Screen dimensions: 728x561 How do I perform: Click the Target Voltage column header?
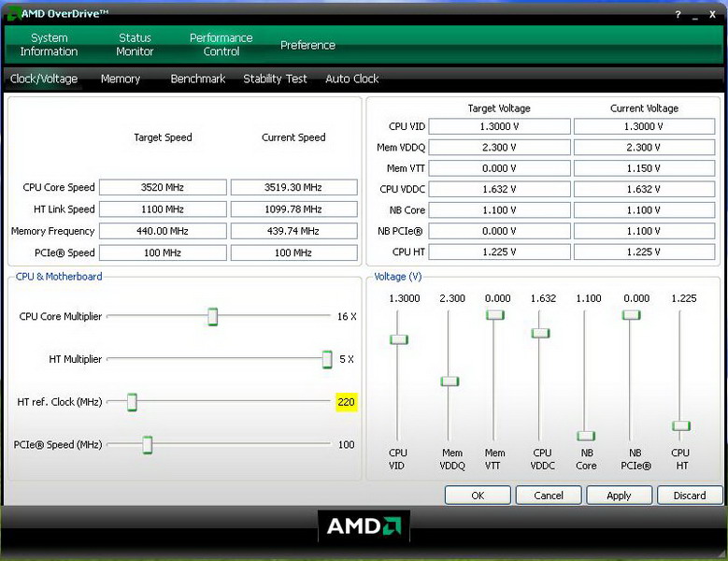[x=499, y=108]
